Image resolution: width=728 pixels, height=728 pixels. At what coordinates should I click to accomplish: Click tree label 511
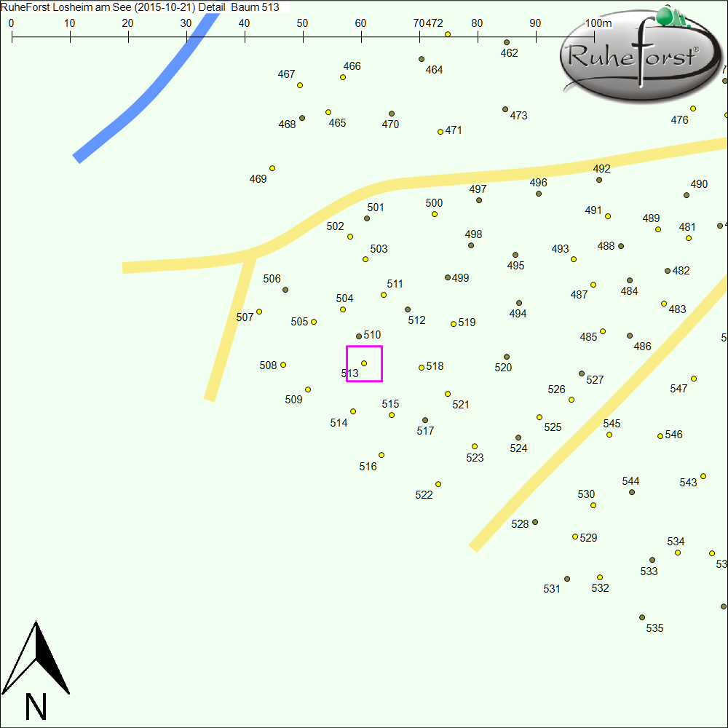pos(395,284)
